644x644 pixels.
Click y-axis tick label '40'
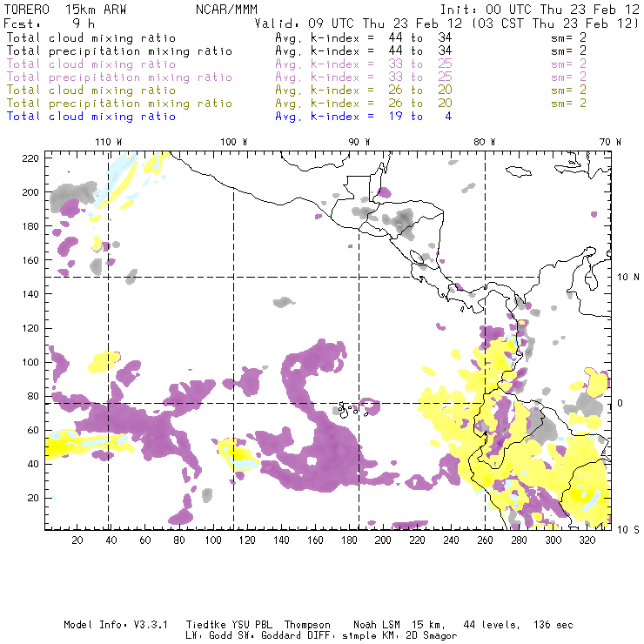[33, 464]
